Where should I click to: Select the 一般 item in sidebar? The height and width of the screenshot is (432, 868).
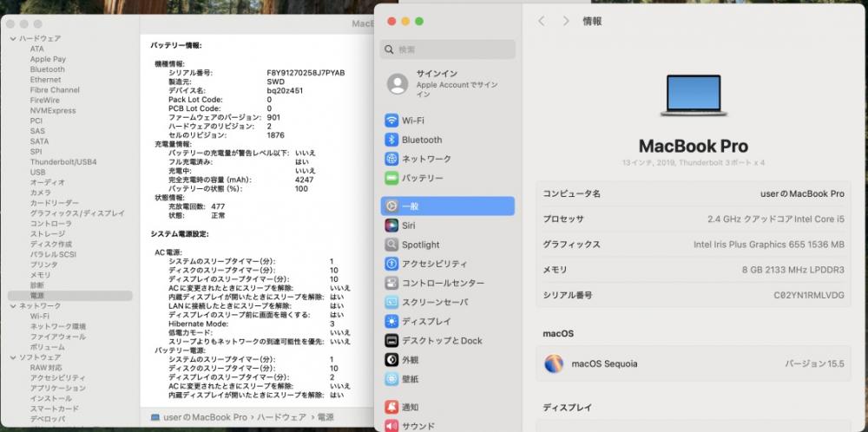[x=447, y=206]
